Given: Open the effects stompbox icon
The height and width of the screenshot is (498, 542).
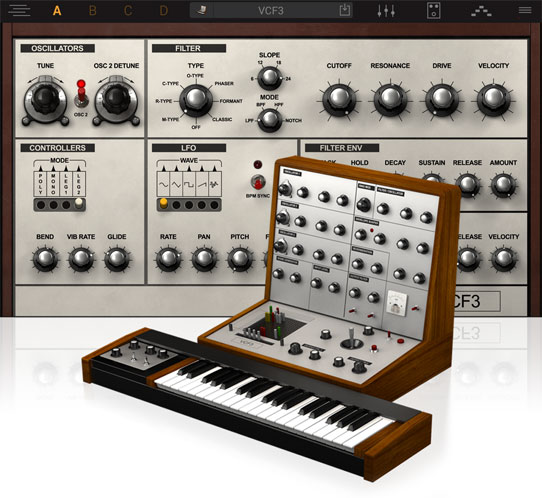Looking at the screenshot, I should [x=433, y=10].
